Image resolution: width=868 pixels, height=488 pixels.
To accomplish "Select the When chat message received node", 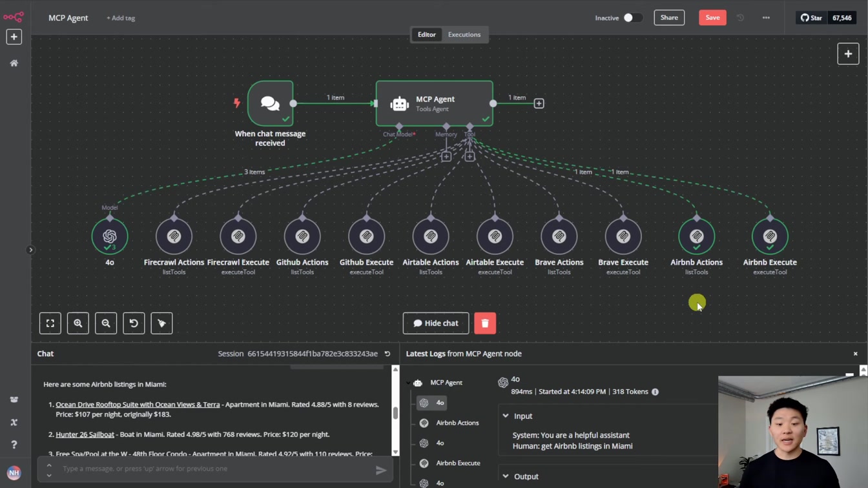I will pos(270,103).
